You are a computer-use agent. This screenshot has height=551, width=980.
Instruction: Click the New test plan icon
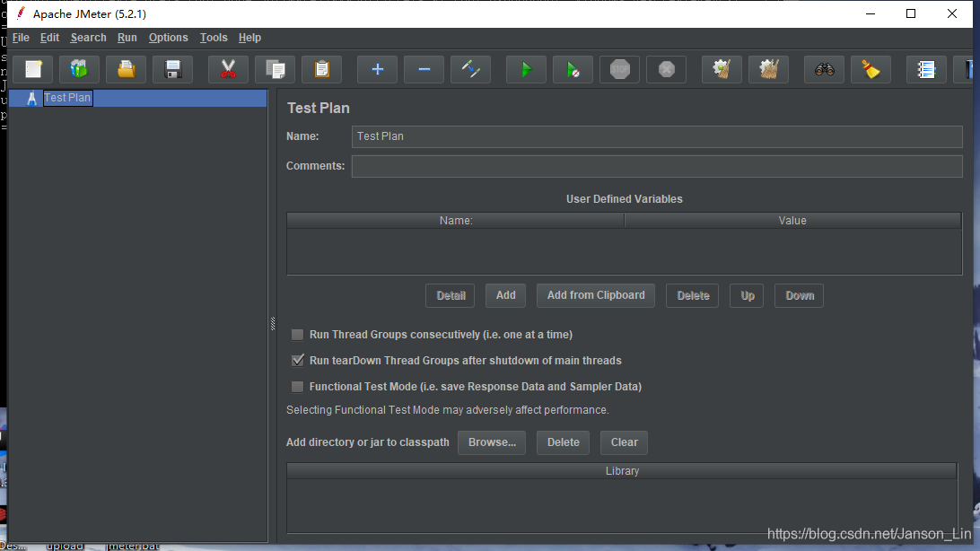coord(33,69)
